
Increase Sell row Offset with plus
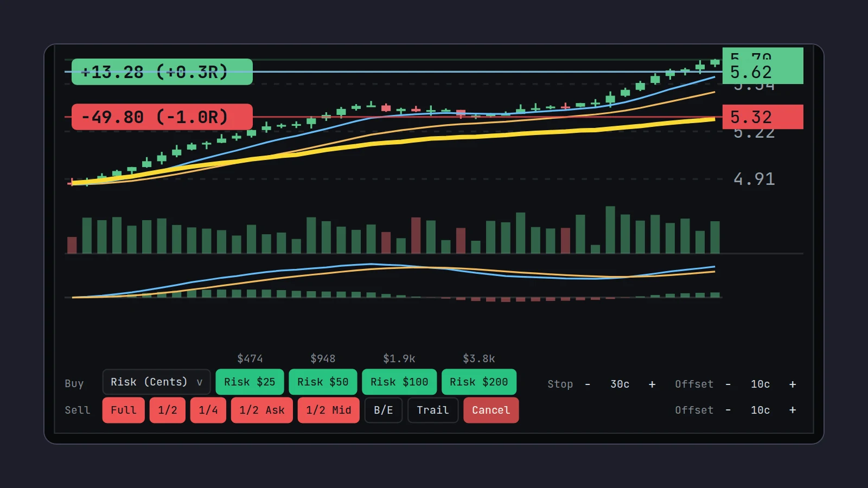click(793, 410)
